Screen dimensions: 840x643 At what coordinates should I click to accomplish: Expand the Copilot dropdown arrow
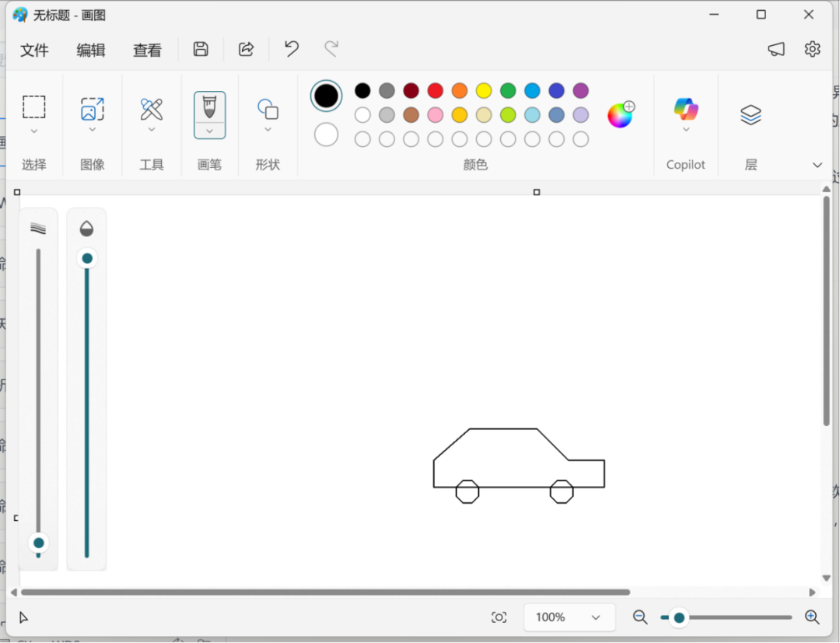point(686,130)
